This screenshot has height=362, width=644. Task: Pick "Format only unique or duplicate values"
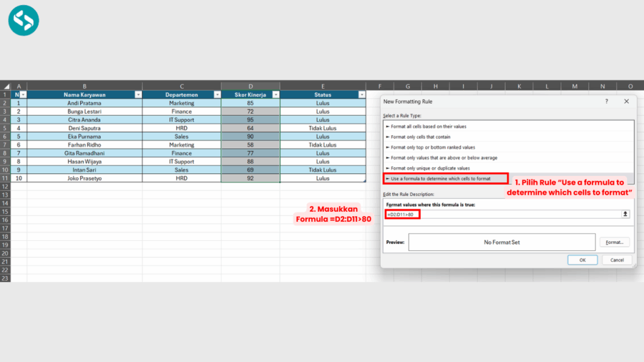pyautogui.click(x=430, y=168)
